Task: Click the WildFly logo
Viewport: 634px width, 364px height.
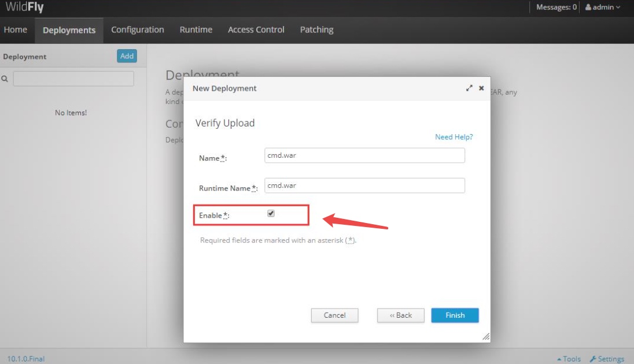Action: tap(24, 8)
